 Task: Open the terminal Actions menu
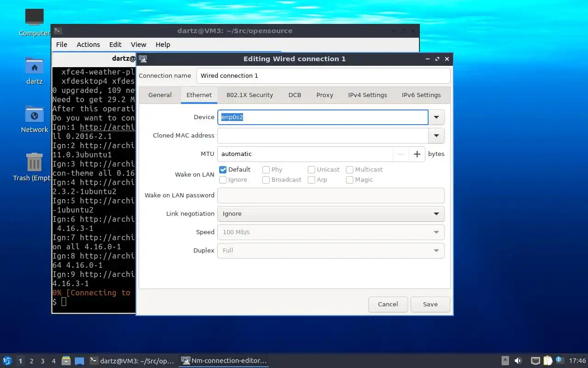click(88, 45)
